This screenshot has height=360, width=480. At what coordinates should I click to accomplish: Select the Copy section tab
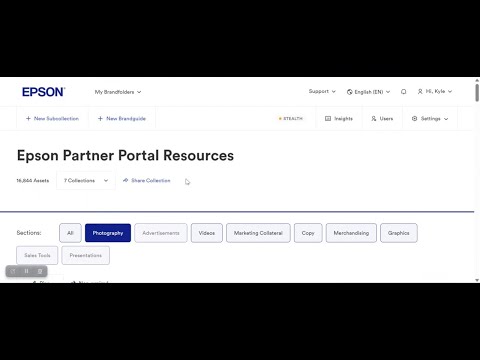coord(308,233)
